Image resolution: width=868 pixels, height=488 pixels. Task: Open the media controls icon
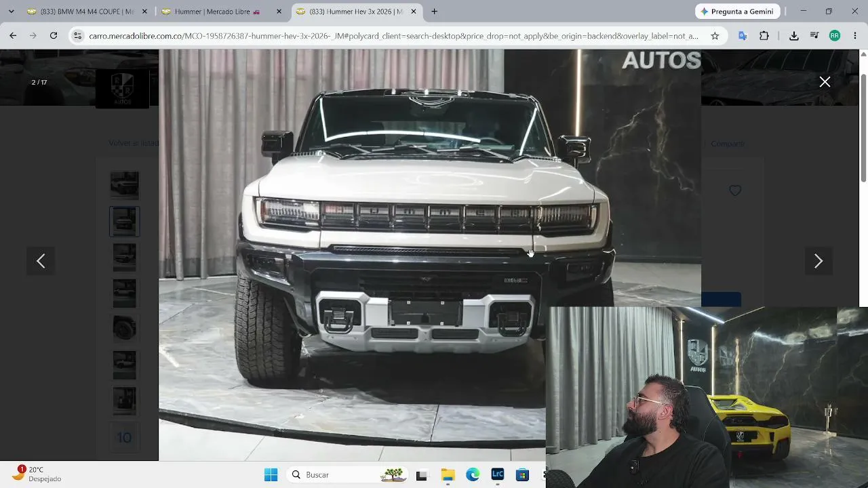click(814, 36)
